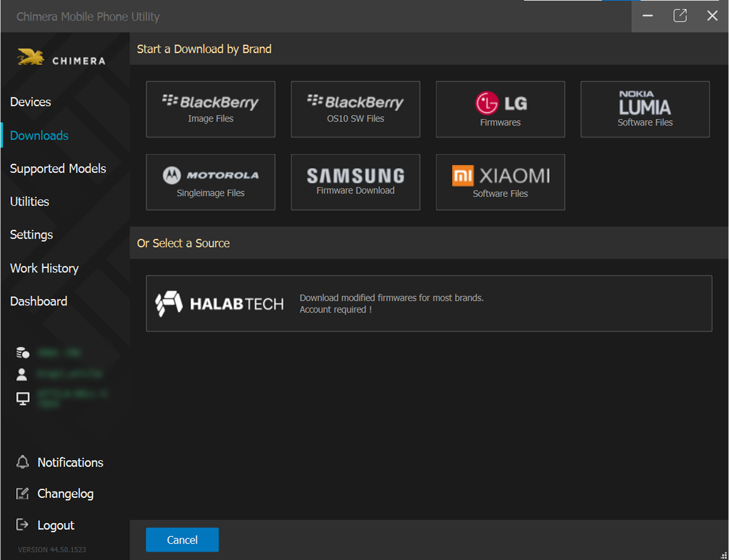
Task: Open BlackBerry OS10 SW Files downloads
Action: [x=355, y=109]
